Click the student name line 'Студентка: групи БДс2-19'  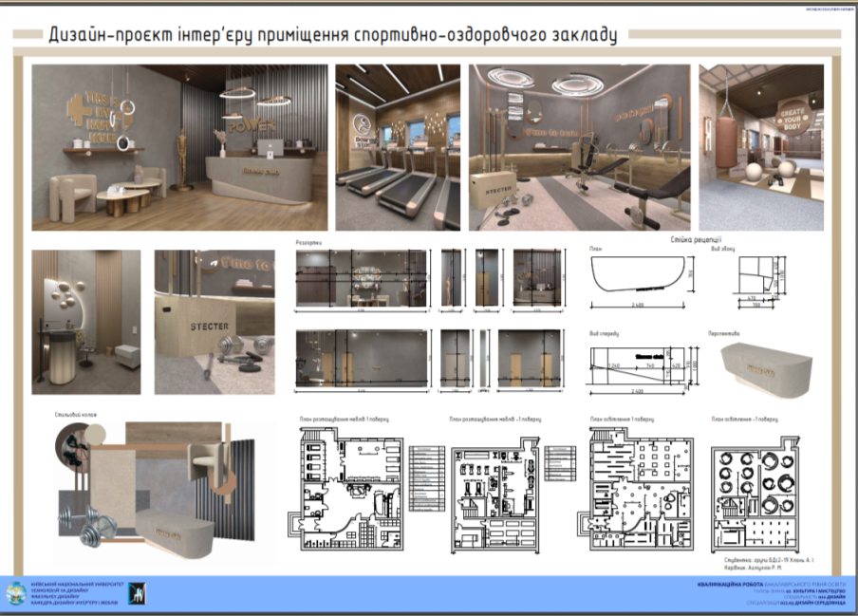coord(769,560)
